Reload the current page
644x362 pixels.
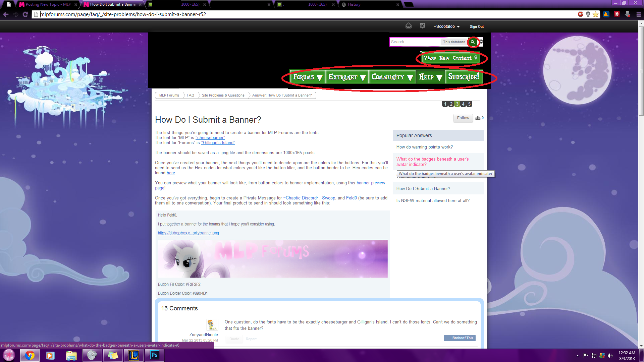25,14
